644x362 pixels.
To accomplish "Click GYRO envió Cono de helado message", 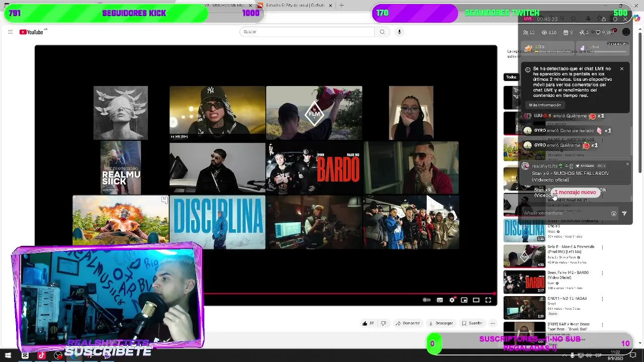I will [x=567, y=131].
